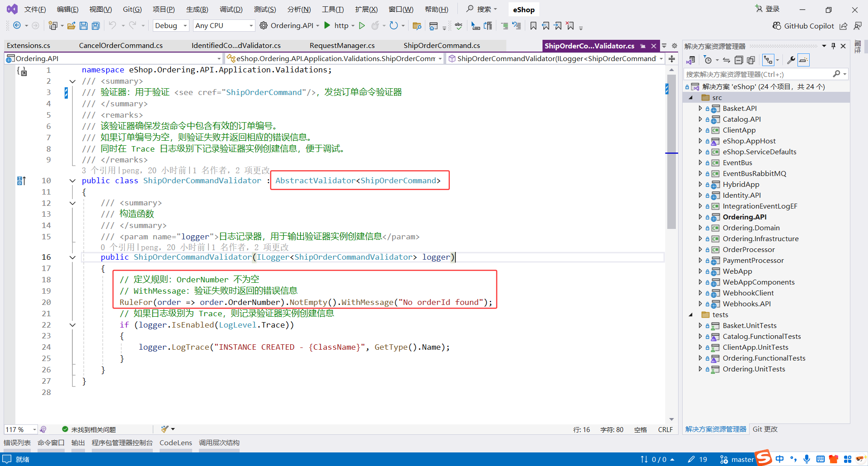Image resolution: width=868 pixels, height=466 pixels.
Task: Open Solution Explorer properties wrench
Action: coord(791,60)
